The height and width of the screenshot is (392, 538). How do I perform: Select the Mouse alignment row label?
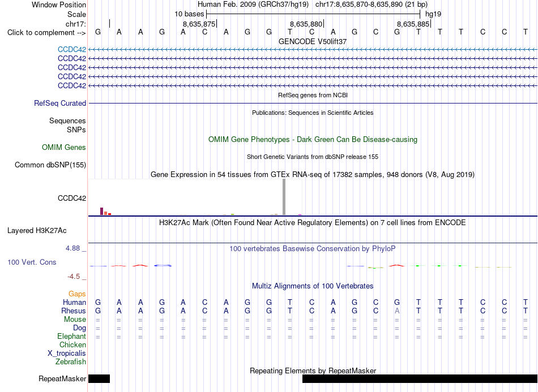[x=75, y=320]
